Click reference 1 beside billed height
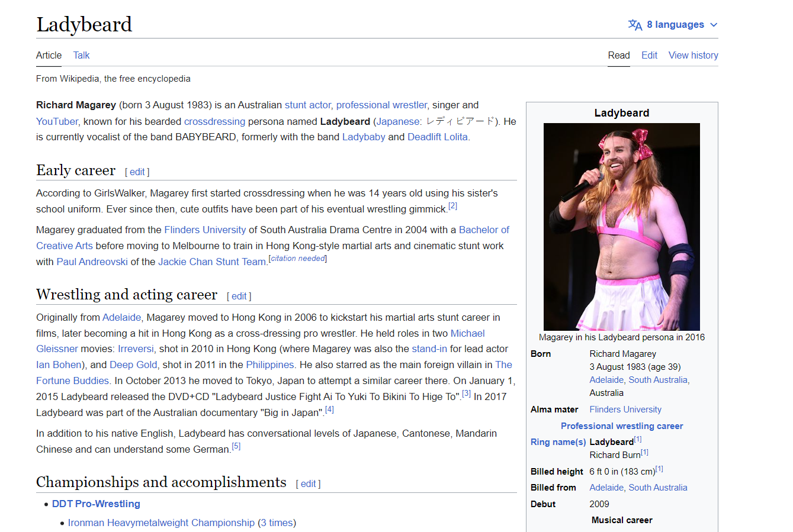The width and height of the screenshot is (793, 532). 659,469
